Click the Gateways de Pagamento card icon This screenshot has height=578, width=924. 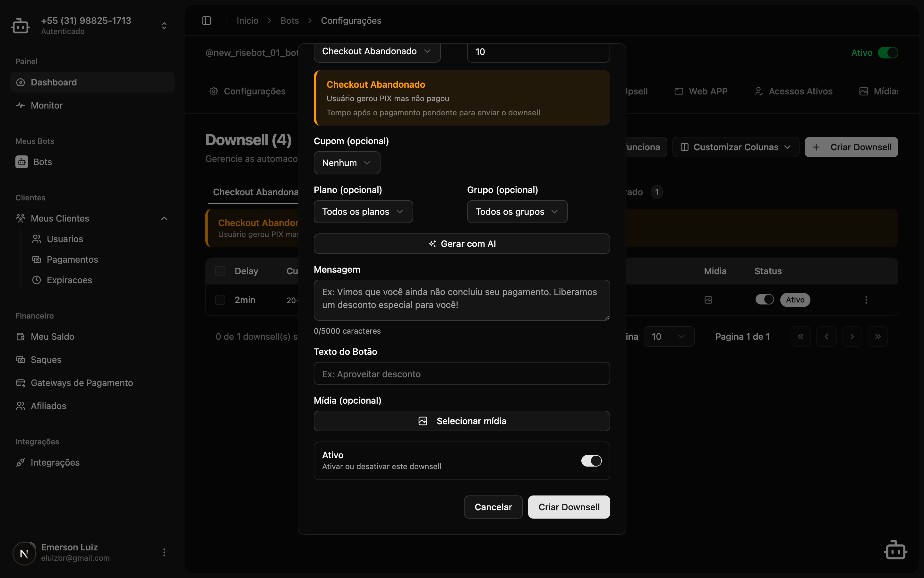tap(21, 383)
